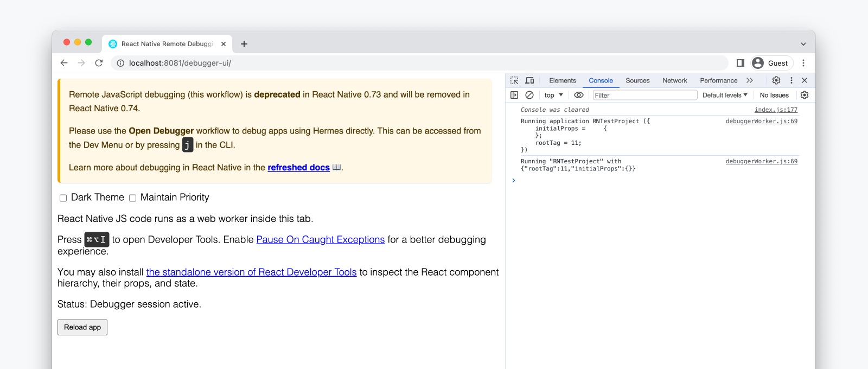Show the console sidebar panel
Viewport: 868px width, 369px height.
tap(514, 95)
